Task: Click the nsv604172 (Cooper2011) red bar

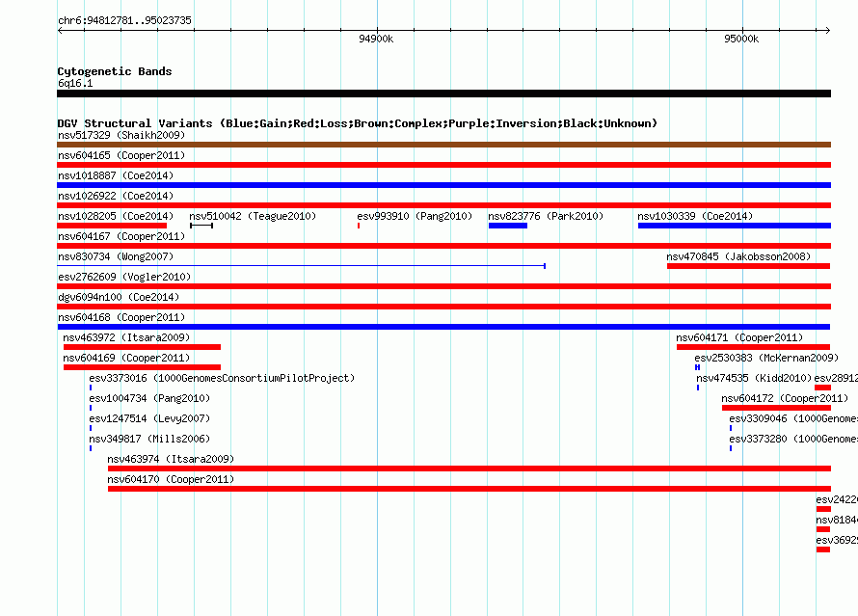Action: [x=776, y=408]
